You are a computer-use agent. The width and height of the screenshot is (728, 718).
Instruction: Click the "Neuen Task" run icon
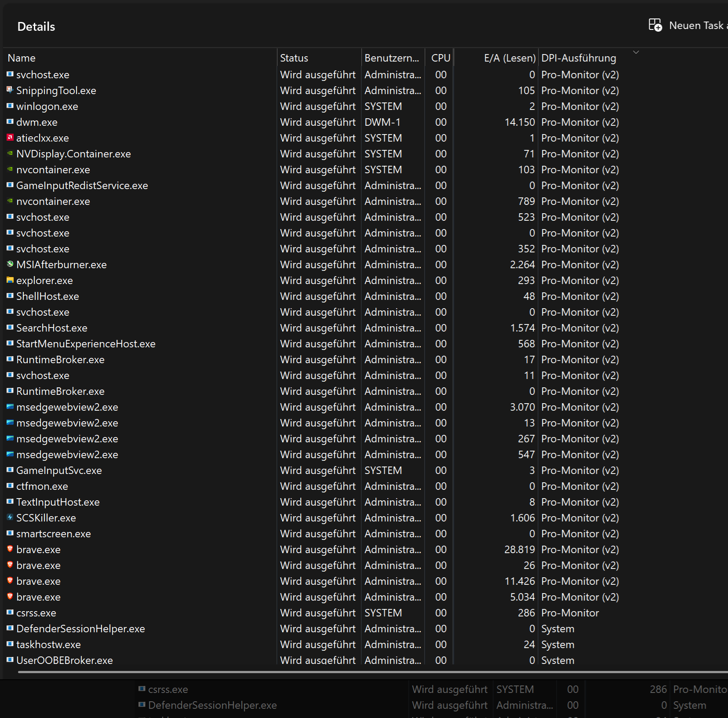click(x=655, y=25)
